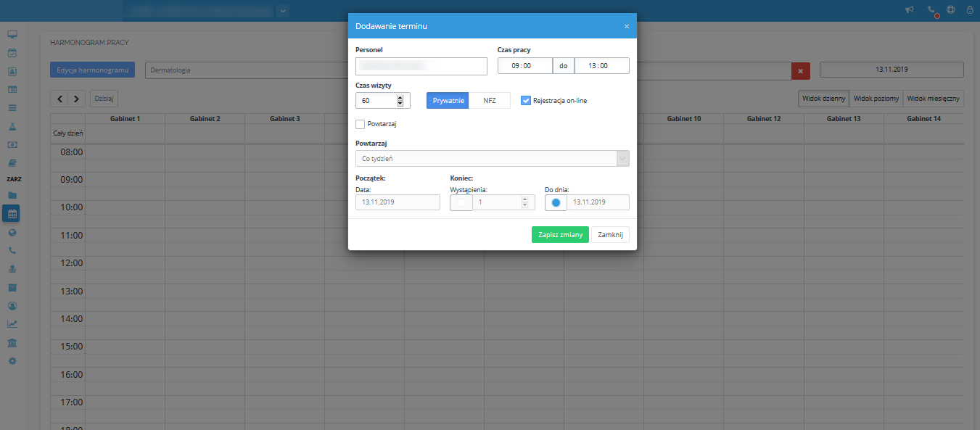
Task: Click the Zapisz zmiany button
Action: [560, 235]
